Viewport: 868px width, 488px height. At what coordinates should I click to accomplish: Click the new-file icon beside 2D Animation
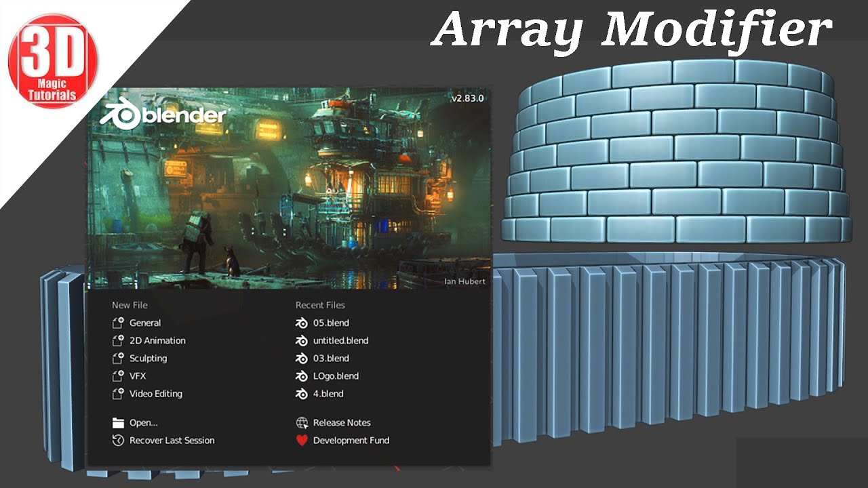coord(118,341)
